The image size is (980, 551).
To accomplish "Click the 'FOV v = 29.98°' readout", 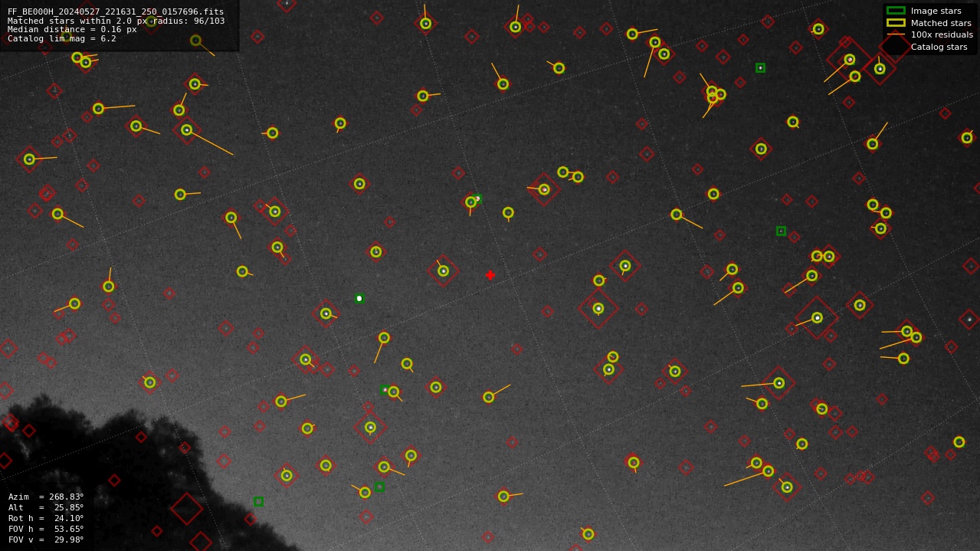I will pos(46,540).
